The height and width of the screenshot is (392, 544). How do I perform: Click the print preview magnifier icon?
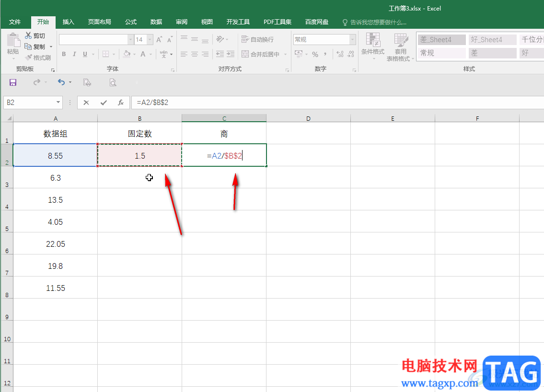[x=113, y=82]
